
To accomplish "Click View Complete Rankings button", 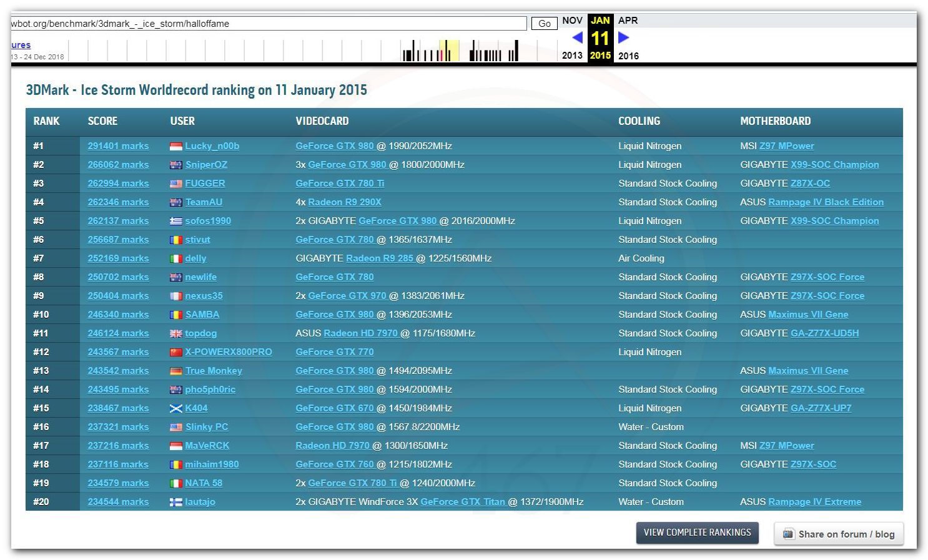I will pyautogui.click(x=697, y=533).
